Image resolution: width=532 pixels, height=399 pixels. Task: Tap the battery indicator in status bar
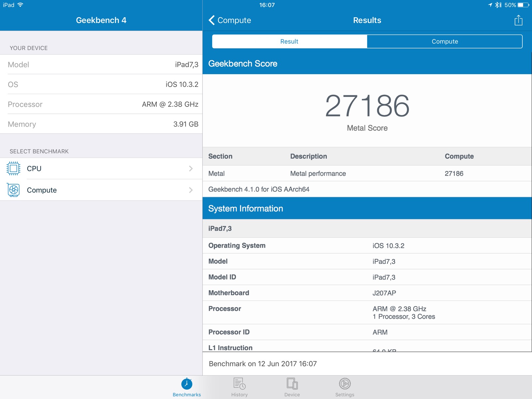(x=523, y=5)
